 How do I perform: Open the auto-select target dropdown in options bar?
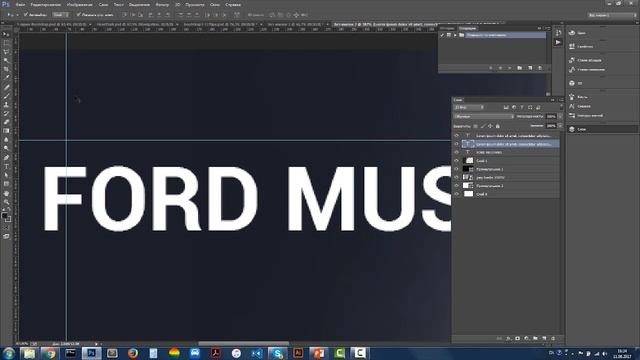click(61, 15)
